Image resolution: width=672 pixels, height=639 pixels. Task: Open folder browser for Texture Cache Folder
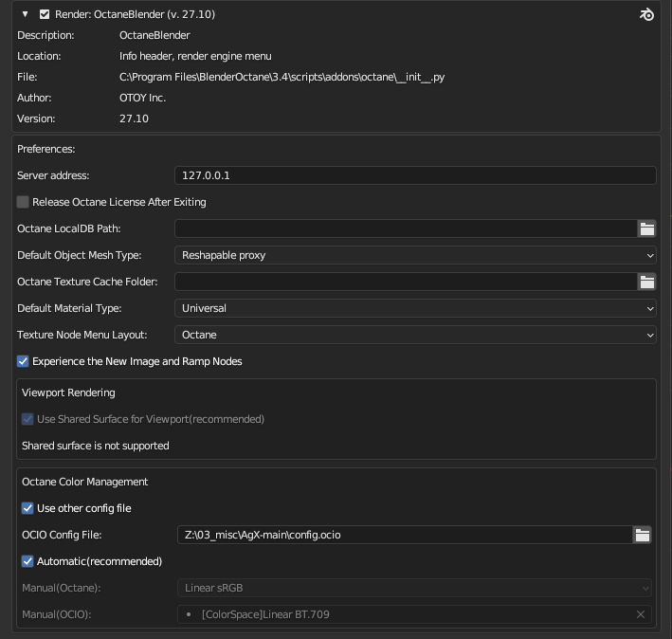coord(646,282)
